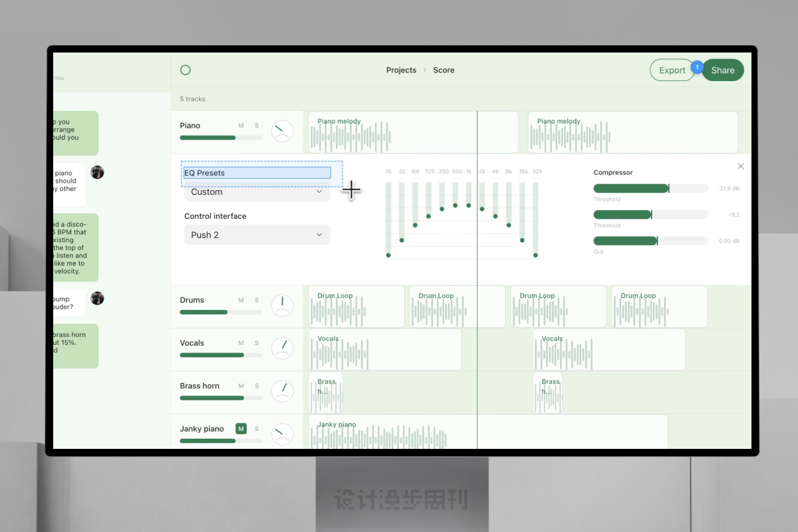
Task: Select the last Drum Loop clip
Action: pyautogui.click(x=660, y=307)
